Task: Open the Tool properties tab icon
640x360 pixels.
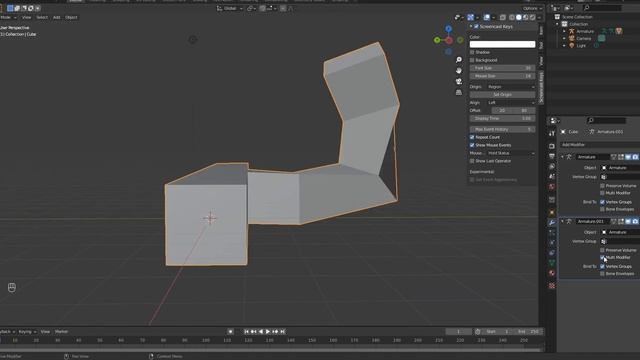Action: [552, 133]
